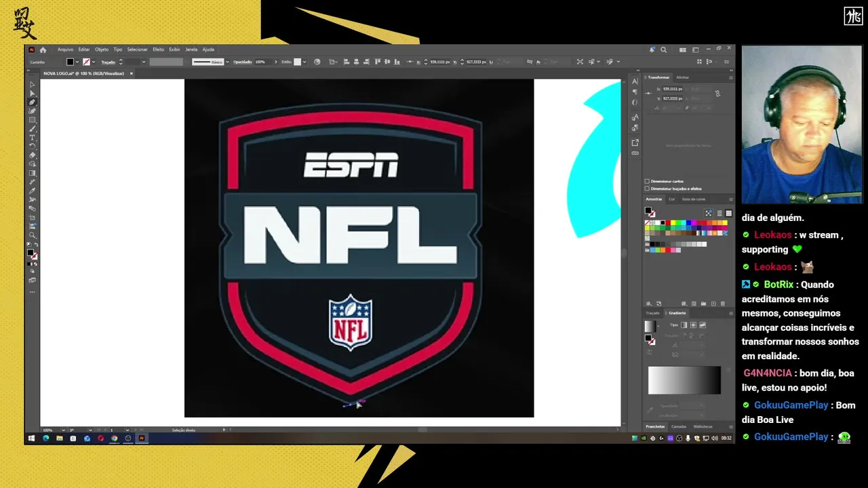
Task: Switch swatches to list view
Action: [719, 213]
